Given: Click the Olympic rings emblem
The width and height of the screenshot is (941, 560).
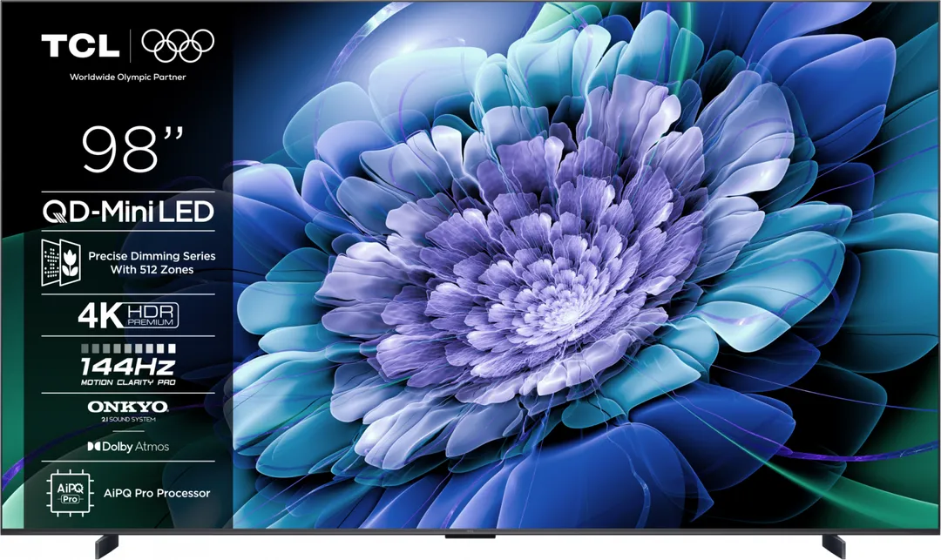Looking at the screenshot, I should (x=178, y=45).
